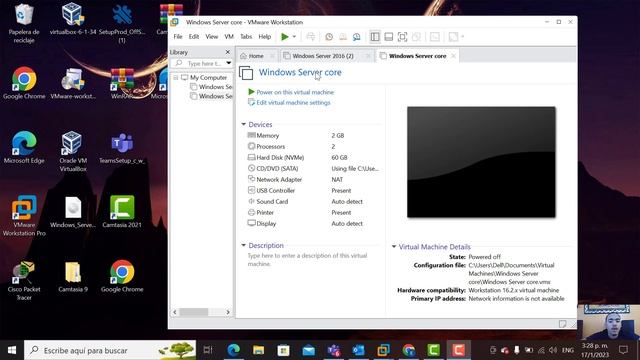Close the Library panel

click(228, 52)
